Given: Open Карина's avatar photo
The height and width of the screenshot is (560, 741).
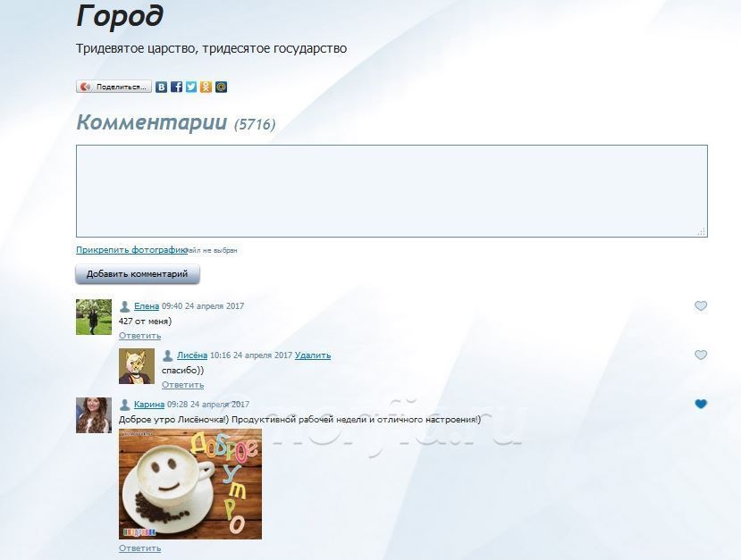Looking at the screenshot, I should tap(94, 415).
